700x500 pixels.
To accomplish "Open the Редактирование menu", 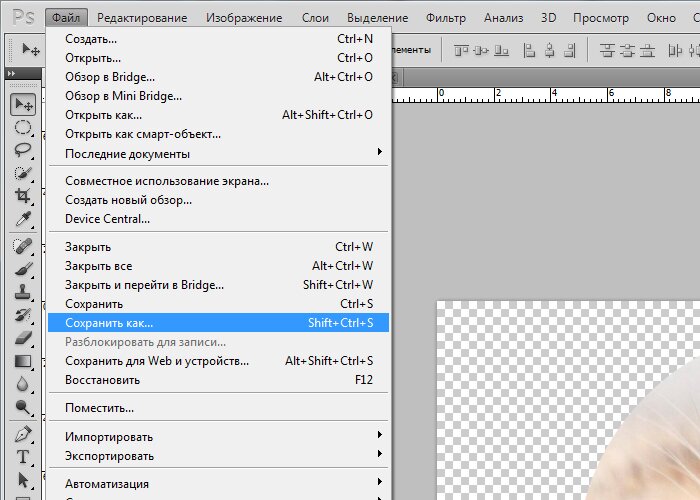I will [x=142, y=18].
